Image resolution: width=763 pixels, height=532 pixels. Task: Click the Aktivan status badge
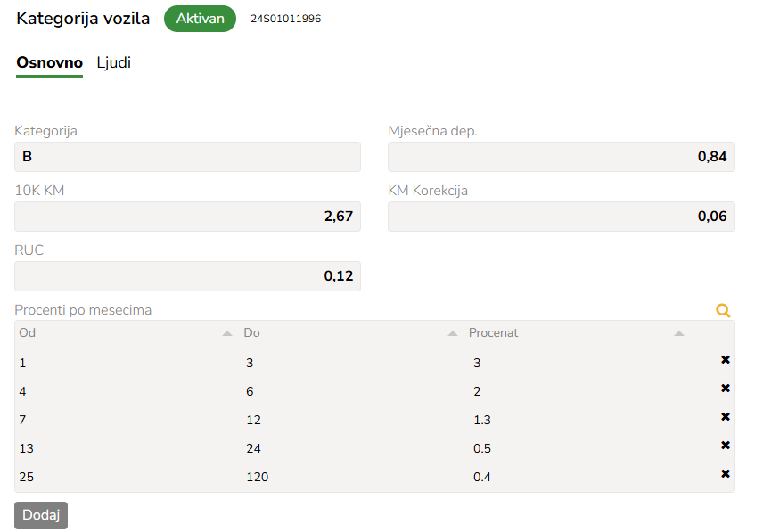click(x=200, y=19)
